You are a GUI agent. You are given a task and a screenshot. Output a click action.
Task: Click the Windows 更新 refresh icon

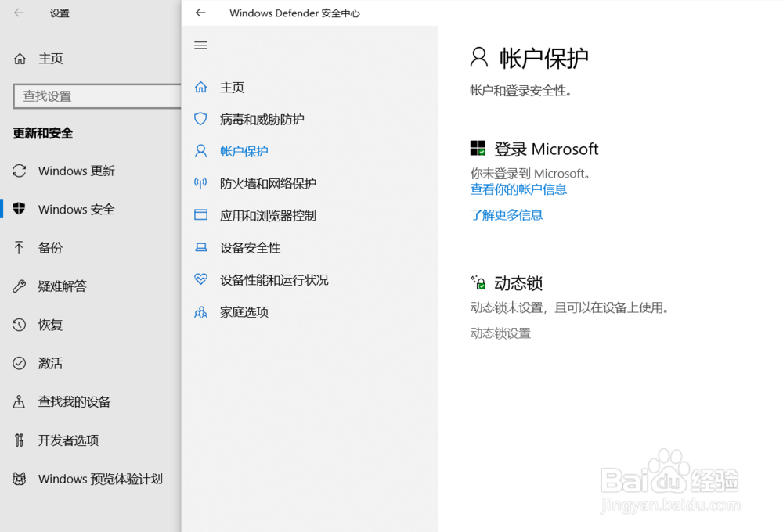click(20, 171)
